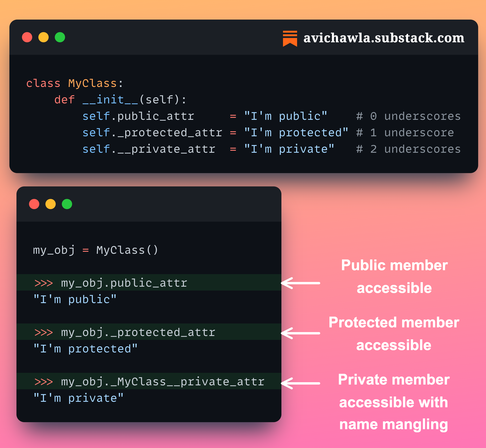Click the red dot in top window
The width and height of the screenshot is (486, 448).
[27, 37]
